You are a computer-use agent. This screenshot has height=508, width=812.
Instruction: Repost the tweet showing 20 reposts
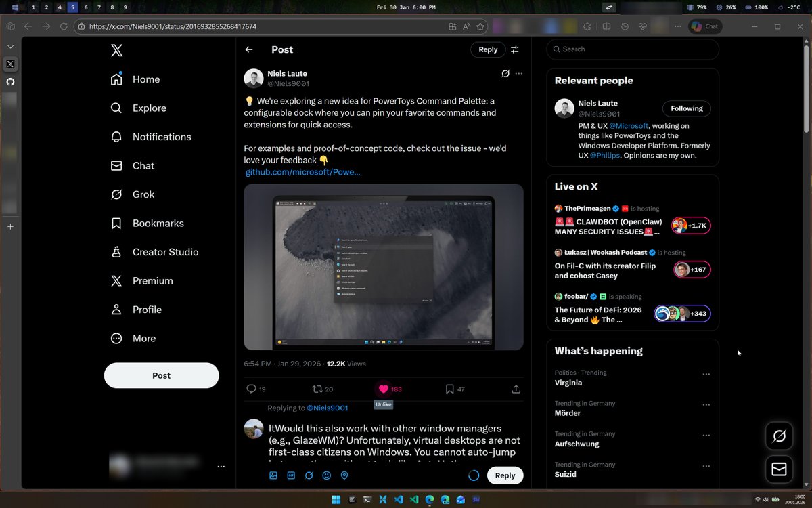tap(322, 389)
